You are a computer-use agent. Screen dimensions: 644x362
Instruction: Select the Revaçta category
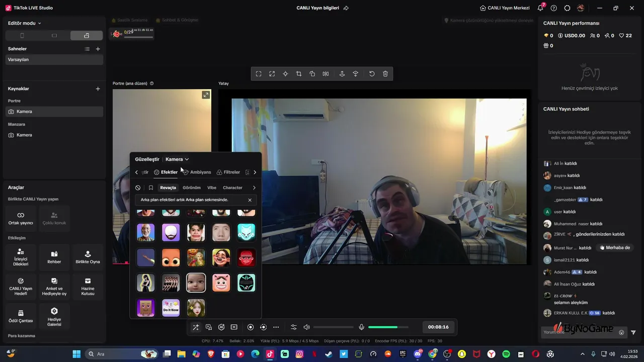(x=168, y=188)
